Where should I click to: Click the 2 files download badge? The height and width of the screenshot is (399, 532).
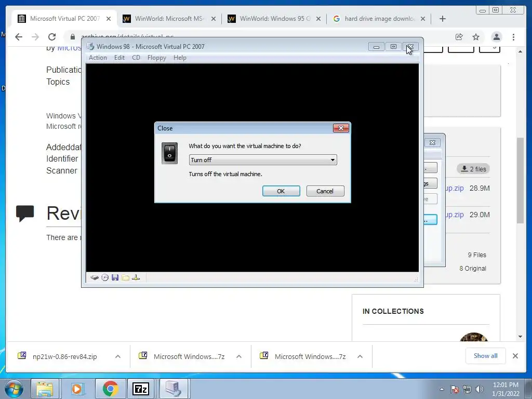[x=473, y=169]
